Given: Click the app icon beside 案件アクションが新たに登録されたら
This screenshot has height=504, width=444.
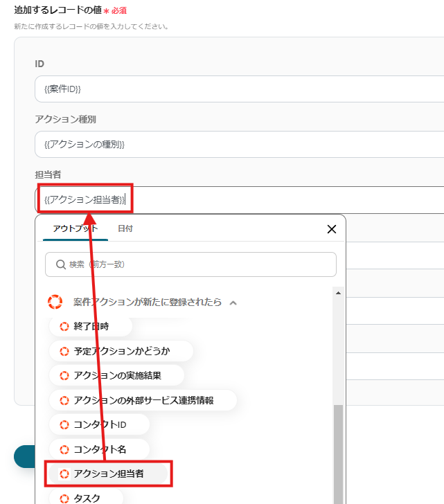Looking at the screenshot, I should coord(55,302).
